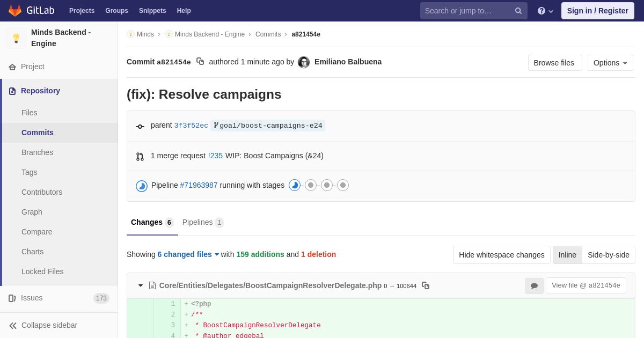Click diff line number 3
This screenshot has width=644, height=338.
(x=173, y=325)
